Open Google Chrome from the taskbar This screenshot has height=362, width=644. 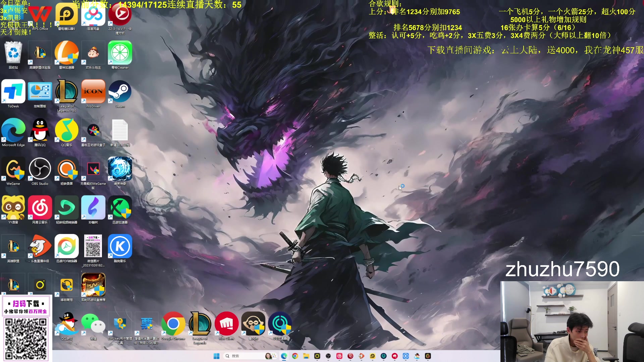pos(295,356)
